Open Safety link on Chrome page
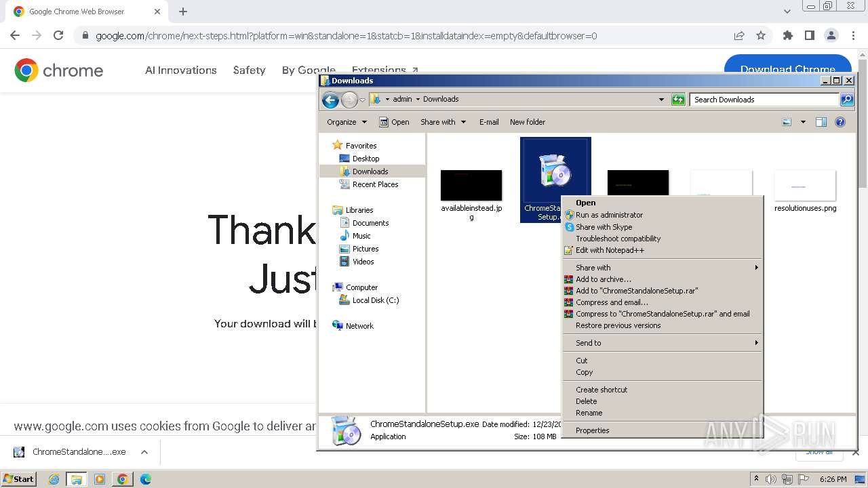The height and width of the screenshot is (488, 868). 249,70
